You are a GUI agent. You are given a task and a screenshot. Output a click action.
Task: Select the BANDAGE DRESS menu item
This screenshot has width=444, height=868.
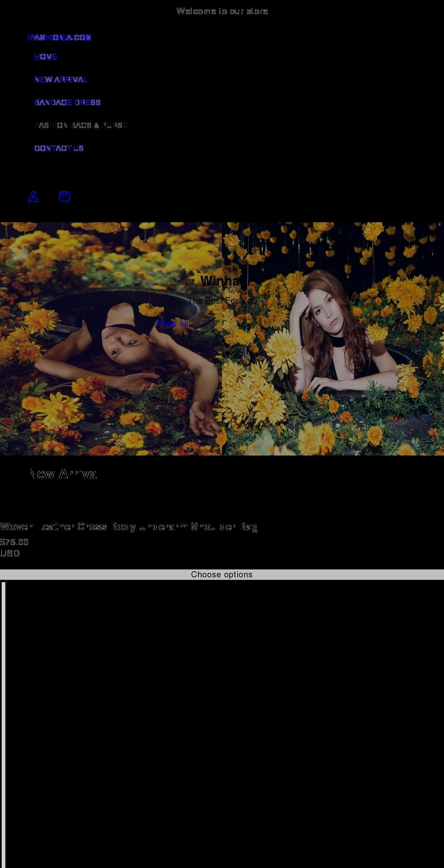click(68, 102)
